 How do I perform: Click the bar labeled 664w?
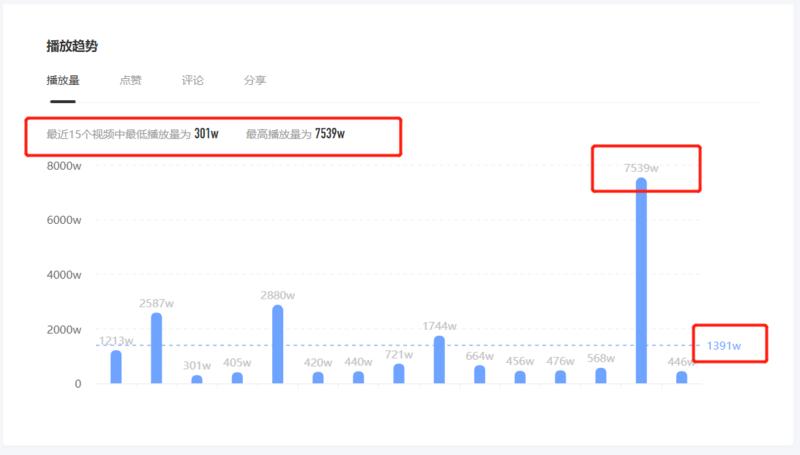point(480,375)
